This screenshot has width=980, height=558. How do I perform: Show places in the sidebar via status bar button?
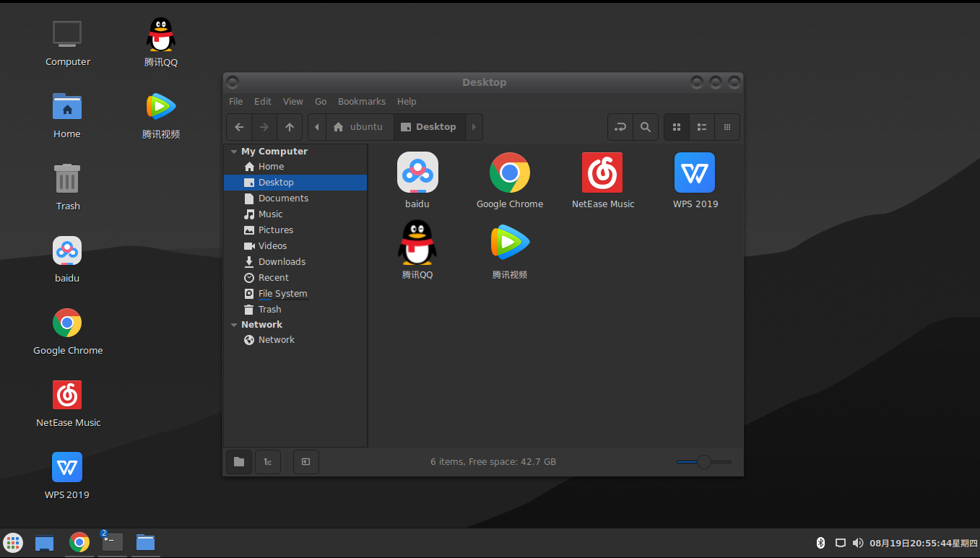pyautogui.click(x=239, y=462)
